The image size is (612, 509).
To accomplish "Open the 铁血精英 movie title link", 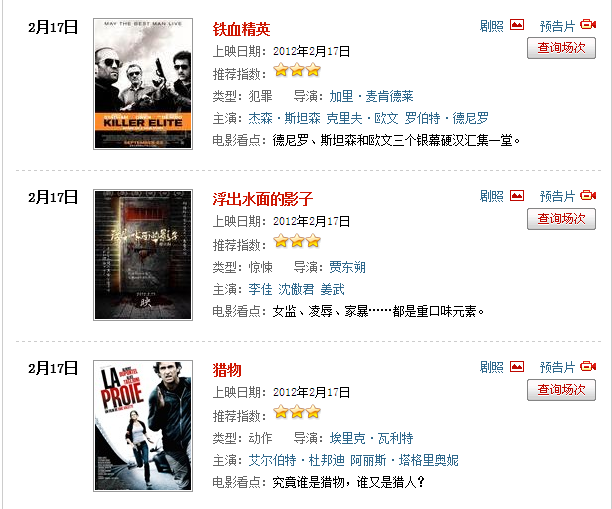I will click(242, 29).
